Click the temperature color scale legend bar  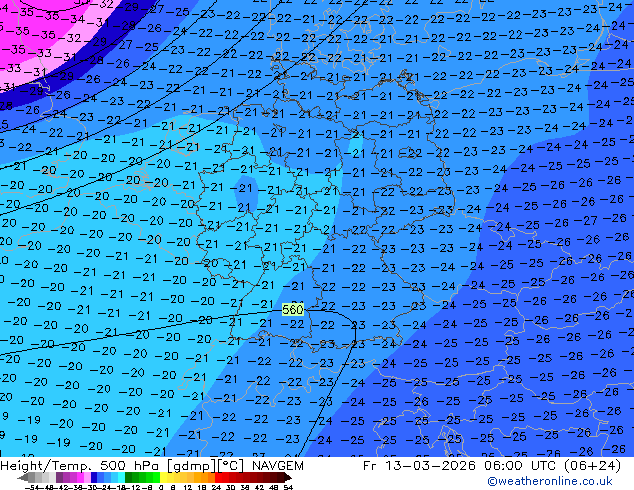tap(154, 477)
